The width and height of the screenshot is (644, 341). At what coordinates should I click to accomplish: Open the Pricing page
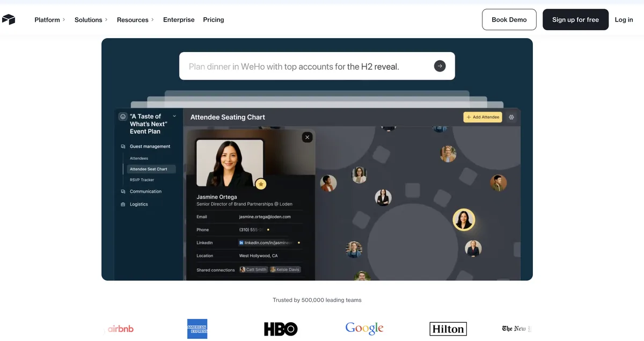pos(214,20)
